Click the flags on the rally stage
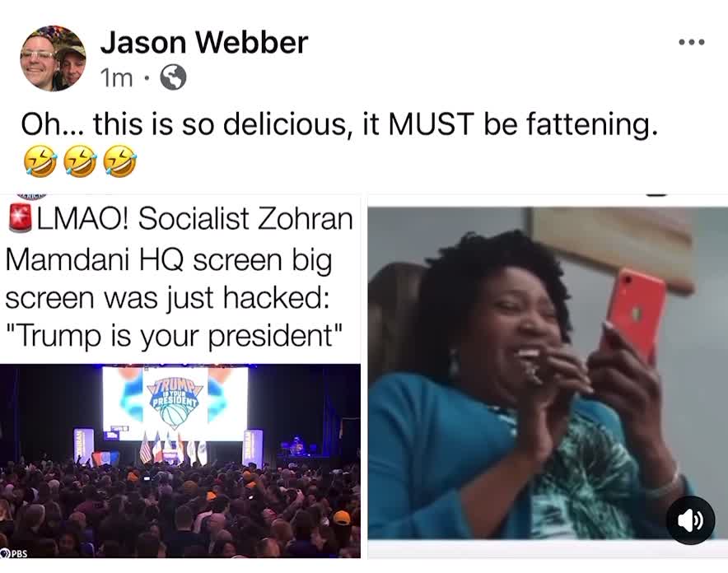The width and height of the screenshot is (728, 573). (x=172, y=448)
